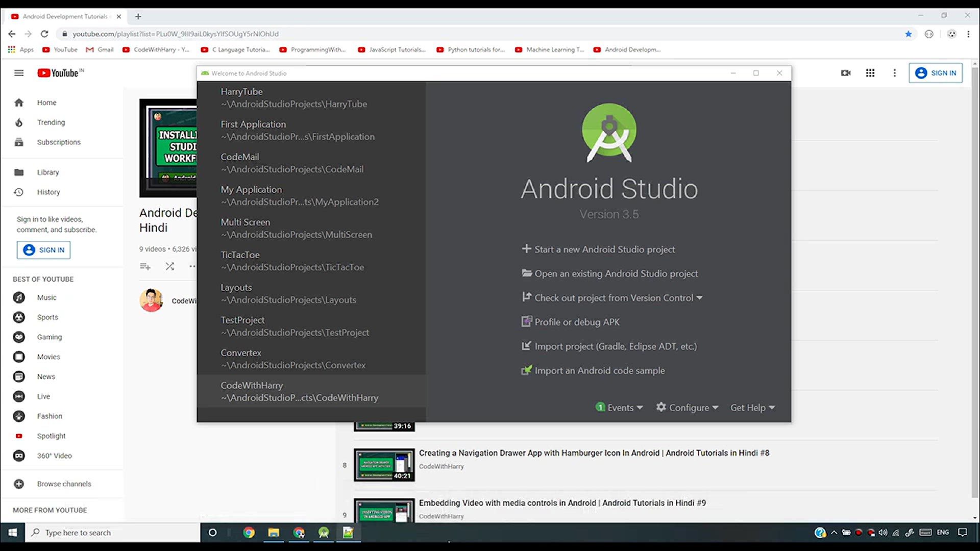Open the Gmail bookmark
Viewport: 980px width, 551px height.
click(x=100, y=49)
